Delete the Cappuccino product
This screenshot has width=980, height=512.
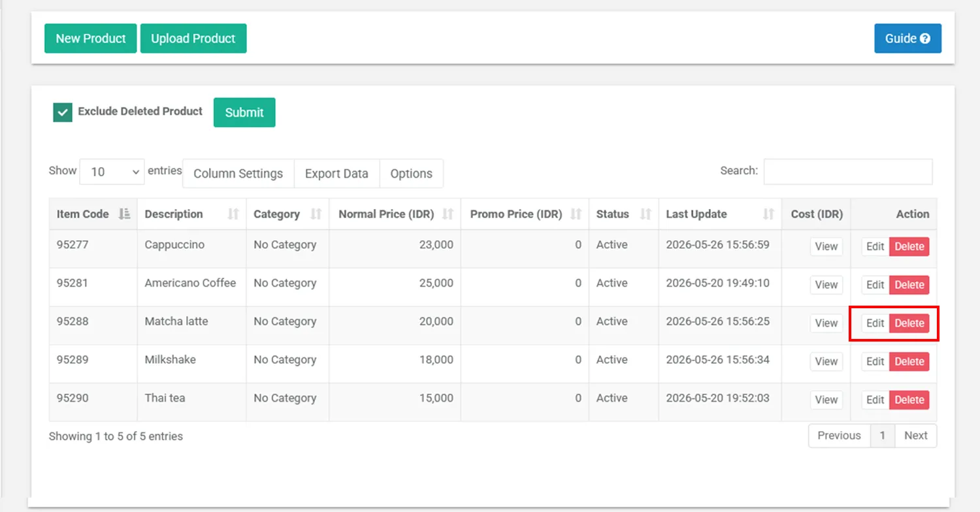coord(909,247)
